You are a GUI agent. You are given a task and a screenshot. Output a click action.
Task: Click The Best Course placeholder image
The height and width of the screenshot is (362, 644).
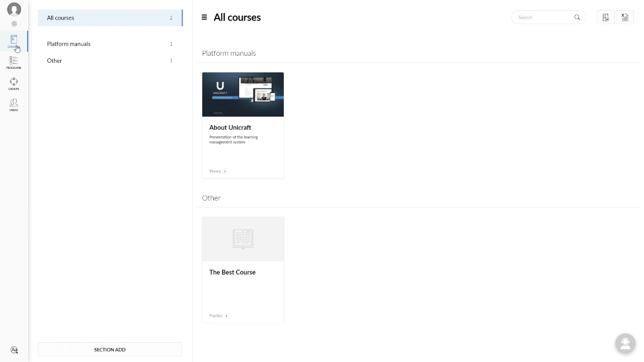point(243,239)
